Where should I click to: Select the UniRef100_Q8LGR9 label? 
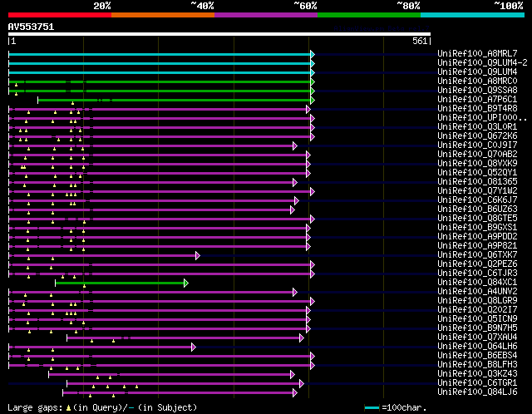tap(477, 301)
